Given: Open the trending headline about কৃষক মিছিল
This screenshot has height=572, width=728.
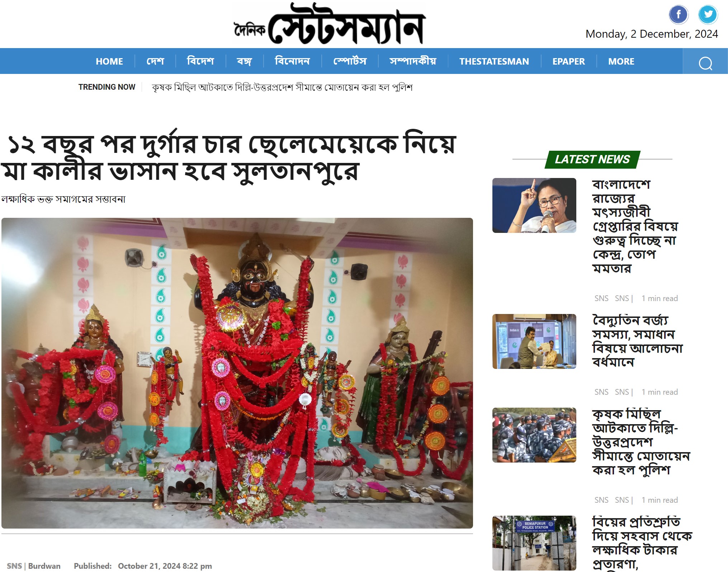Looking at the screenshot, I should coord(282,87).
